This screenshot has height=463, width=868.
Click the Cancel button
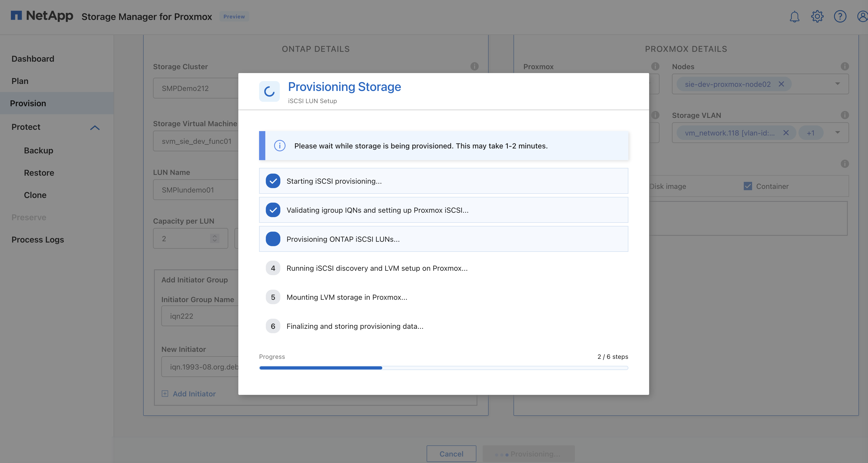pyautogui.click(x=451, y=454)
